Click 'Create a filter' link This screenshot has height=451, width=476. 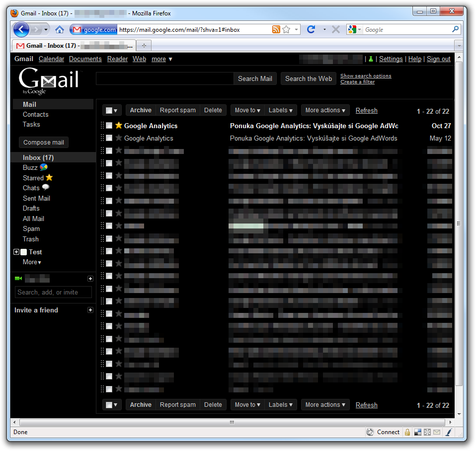[x=357, y=82]
